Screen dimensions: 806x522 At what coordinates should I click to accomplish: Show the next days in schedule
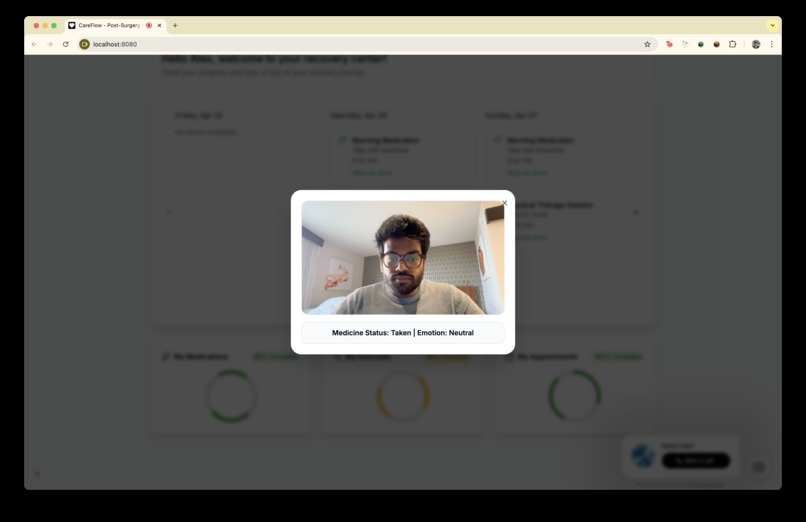point(636,212)
